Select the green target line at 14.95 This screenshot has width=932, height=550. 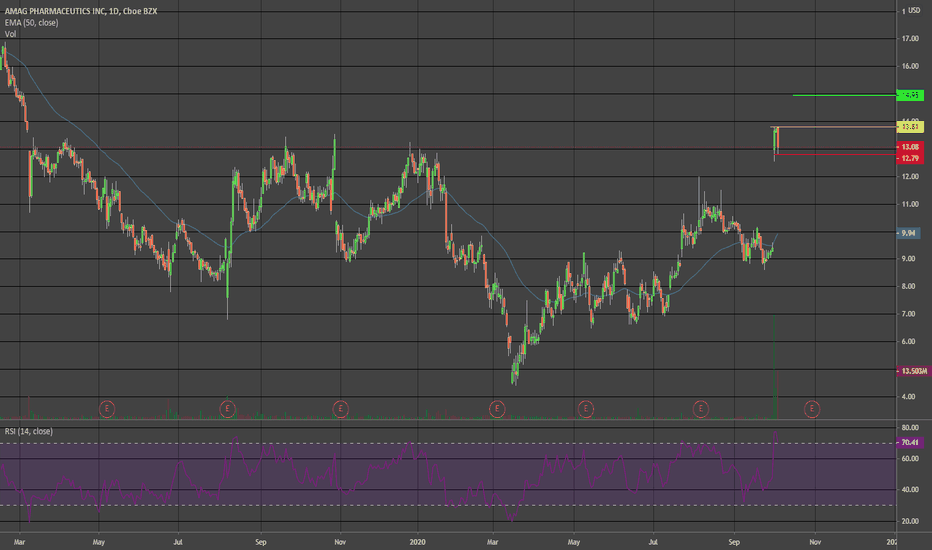pos(844,95)
